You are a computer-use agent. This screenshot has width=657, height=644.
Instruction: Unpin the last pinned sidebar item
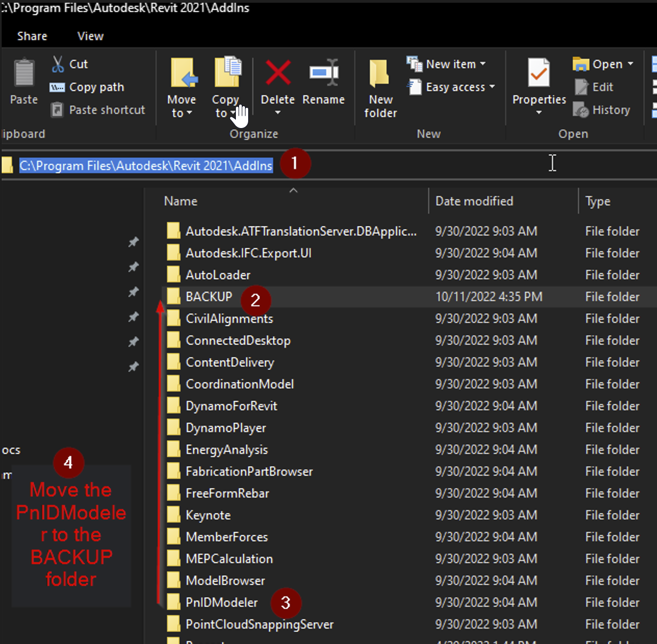click(x=133, y=367)
